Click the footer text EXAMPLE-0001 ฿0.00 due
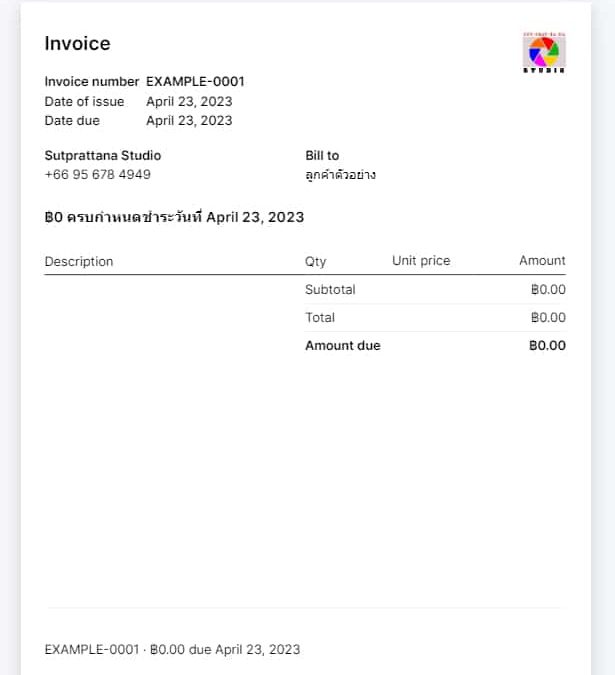This screenshot has height=675, width=615. point(172,649)
